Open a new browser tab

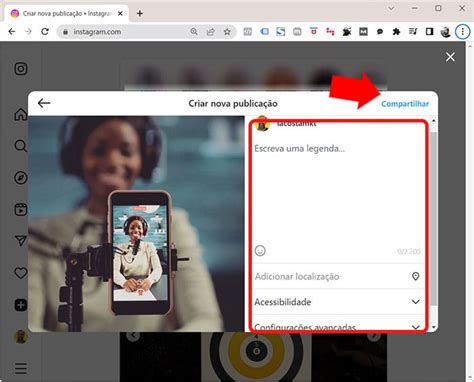[140, 13]
